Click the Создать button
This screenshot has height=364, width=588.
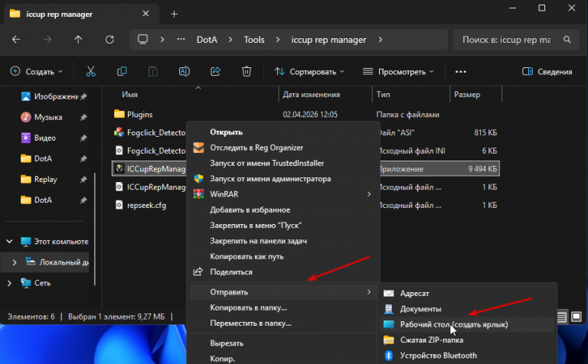pyautogui.click(x=37, y=72)
